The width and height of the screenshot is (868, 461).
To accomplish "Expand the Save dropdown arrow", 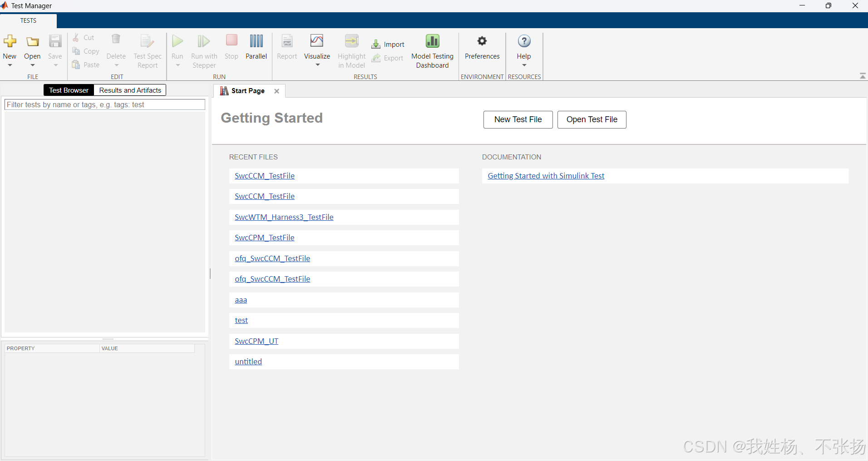I will 55,65.
